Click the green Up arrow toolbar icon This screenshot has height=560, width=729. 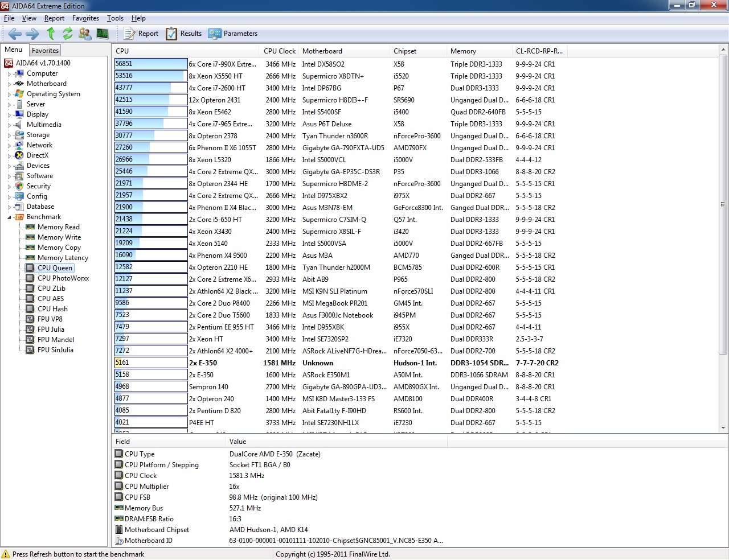click(x=51, y=34)
